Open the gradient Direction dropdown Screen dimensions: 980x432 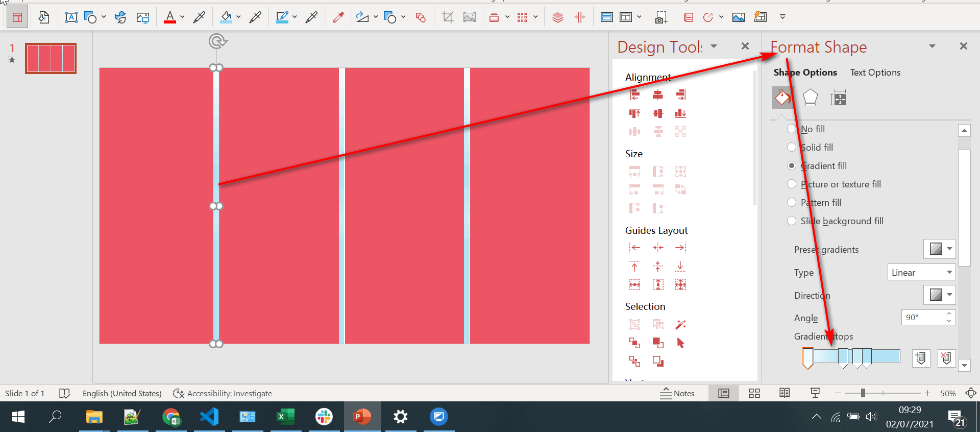pos(939,295)
